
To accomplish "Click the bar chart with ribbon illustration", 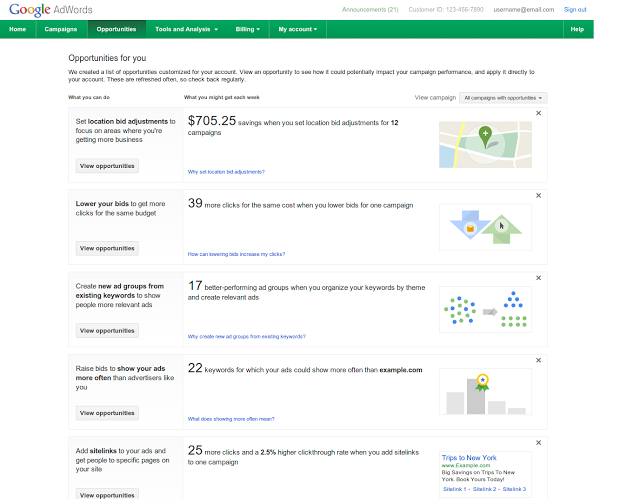I will coord(485,392).
